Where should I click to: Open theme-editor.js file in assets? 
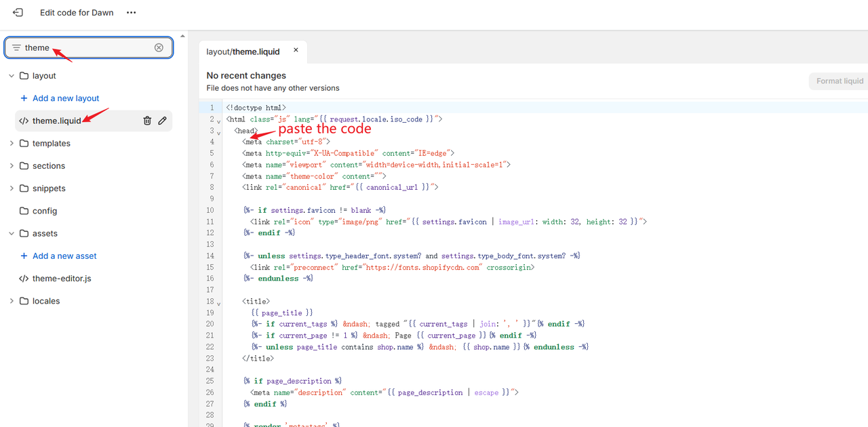61,279
